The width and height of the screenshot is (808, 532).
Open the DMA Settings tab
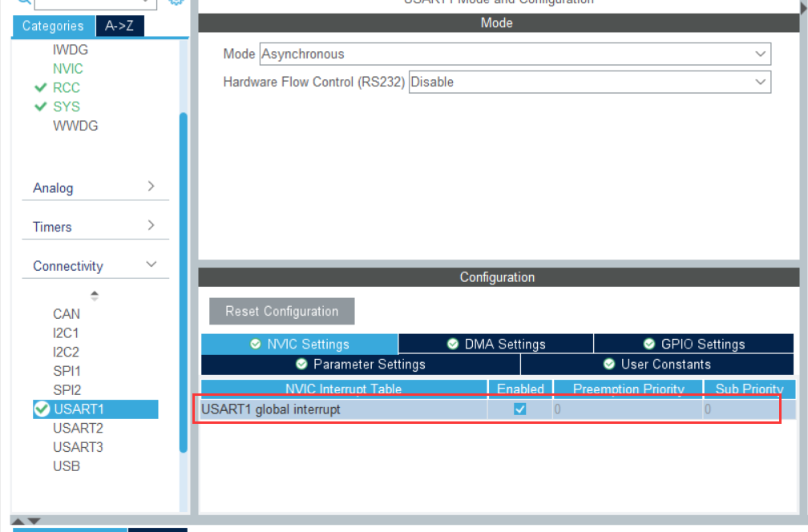(496, 344)
